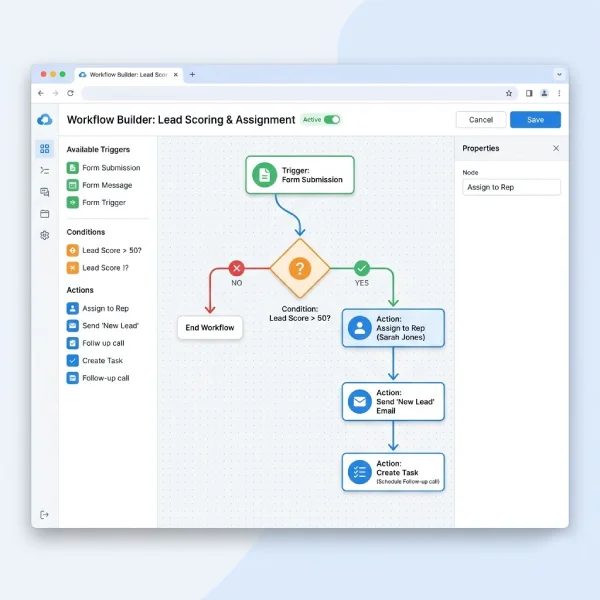Click the envelope icon in Send Email node
600x600 pixels.
[360, 401]
